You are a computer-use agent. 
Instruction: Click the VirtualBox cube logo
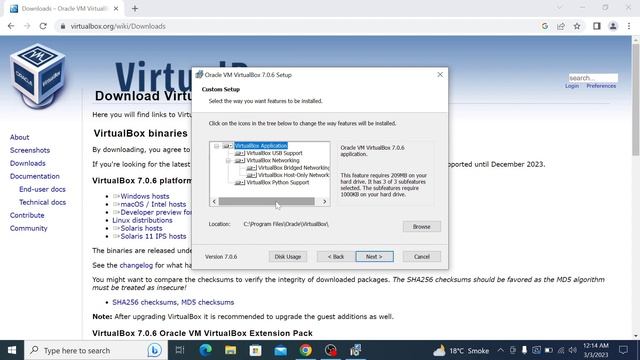click(x=38, y=76)
